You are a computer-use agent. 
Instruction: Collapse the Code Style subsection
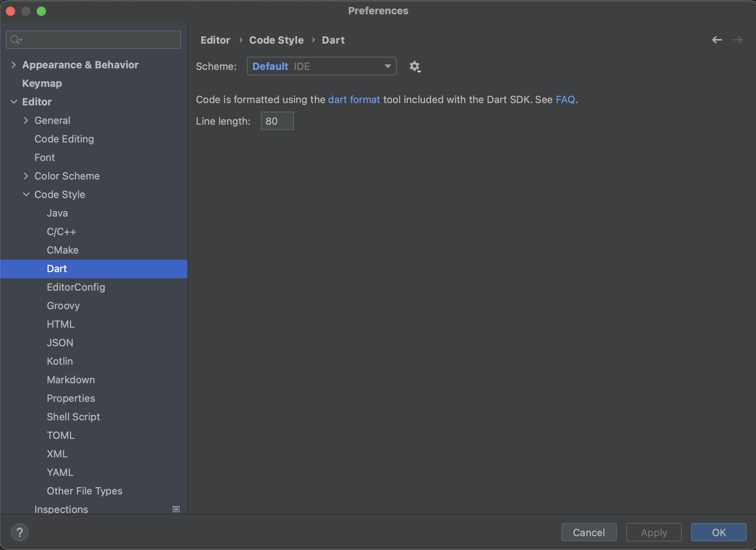click(x=26, y=195)
